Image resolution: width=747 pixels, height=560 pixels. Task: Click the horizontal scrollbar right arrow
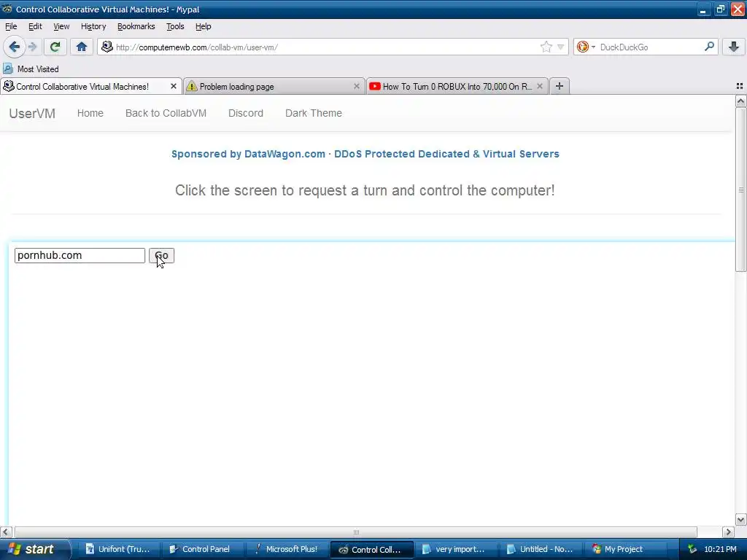[x=728, y=532]
